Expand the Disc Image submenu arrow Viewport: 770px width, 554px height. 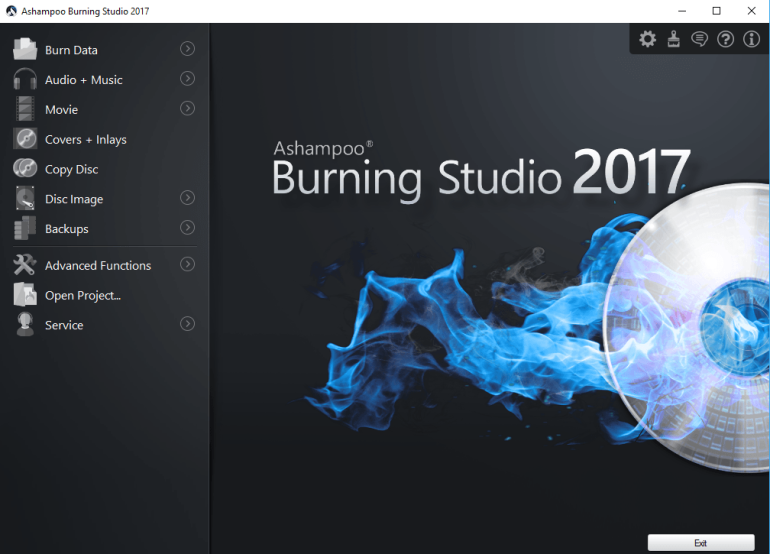[x=187, y=198]
